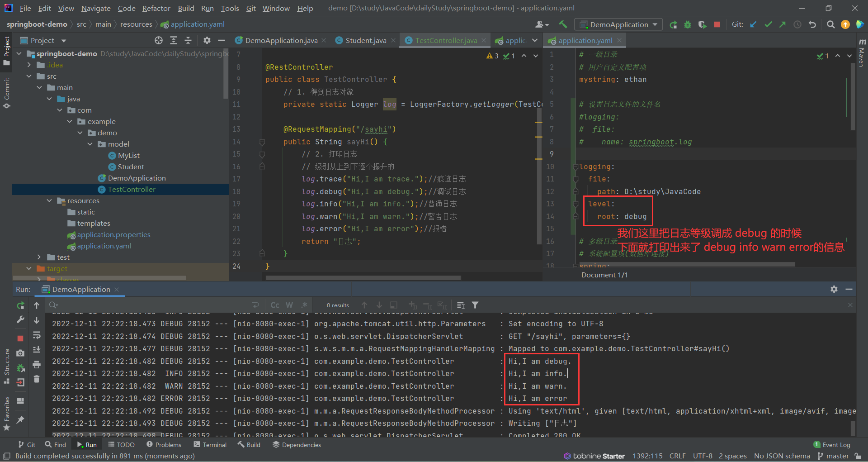
Task: Open the TODO tool window
Action: coord(121,445)
